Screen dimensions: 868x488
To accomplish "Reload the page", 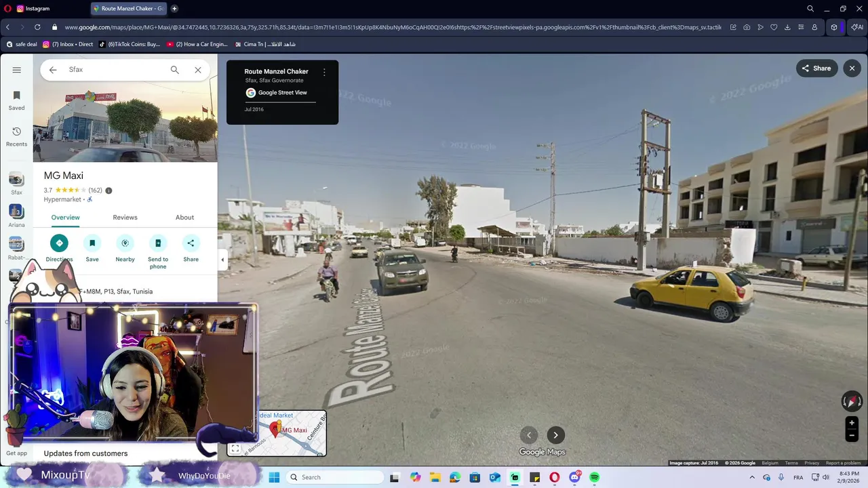I will click(37, 27).
